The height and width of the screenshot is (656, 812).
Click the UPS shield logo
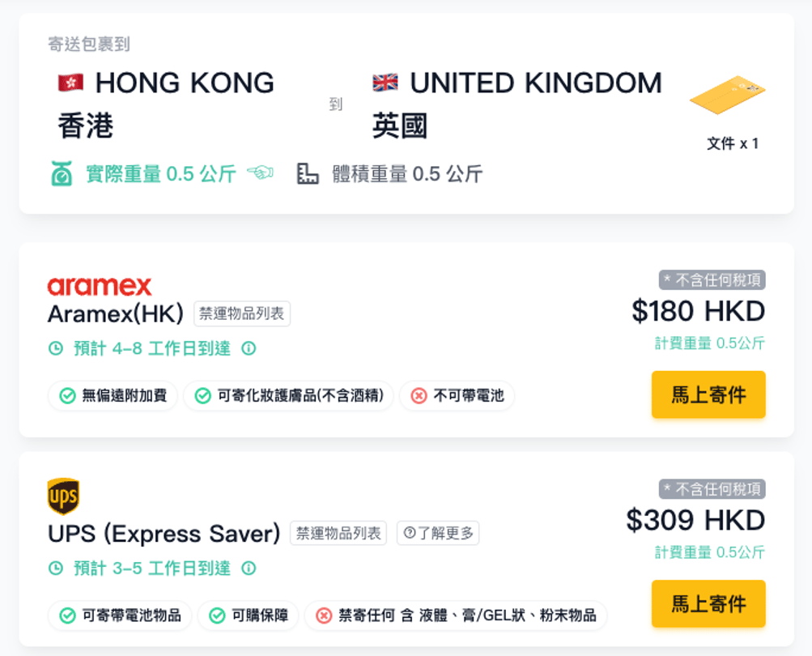(63, 496)
